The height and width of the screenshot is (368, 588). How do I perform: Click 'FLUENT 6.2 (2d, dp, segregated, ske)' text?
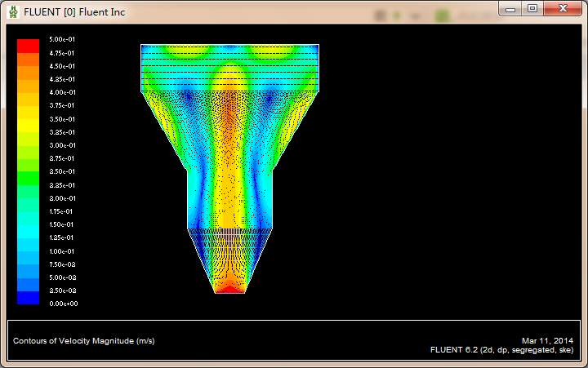[x=501, y=350]
